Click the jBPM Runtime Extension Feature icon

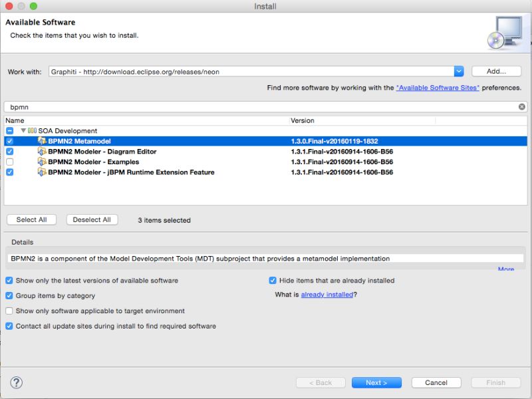point(42,172)
